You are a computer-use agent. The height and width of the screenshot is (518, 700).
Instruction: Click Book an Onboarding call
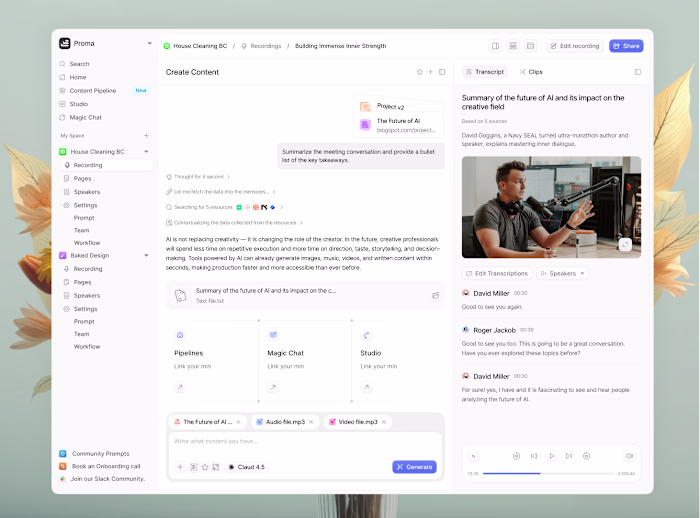100,466
